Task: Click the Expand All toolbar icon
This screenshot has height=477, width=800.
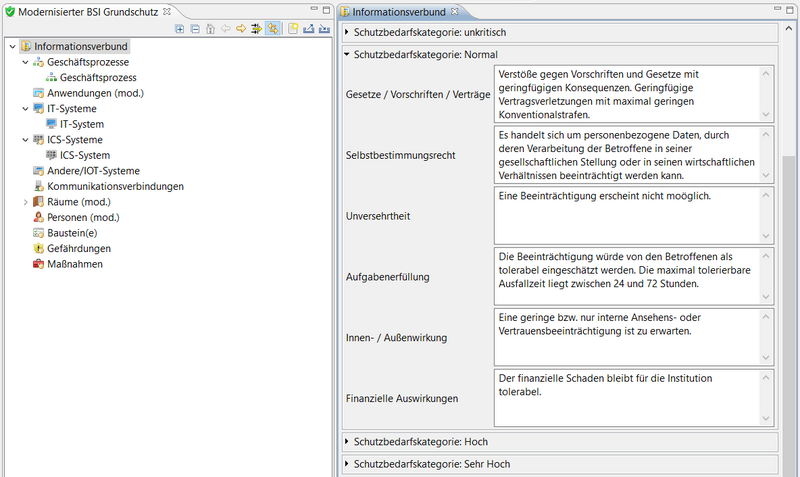Action: [180, 29]
